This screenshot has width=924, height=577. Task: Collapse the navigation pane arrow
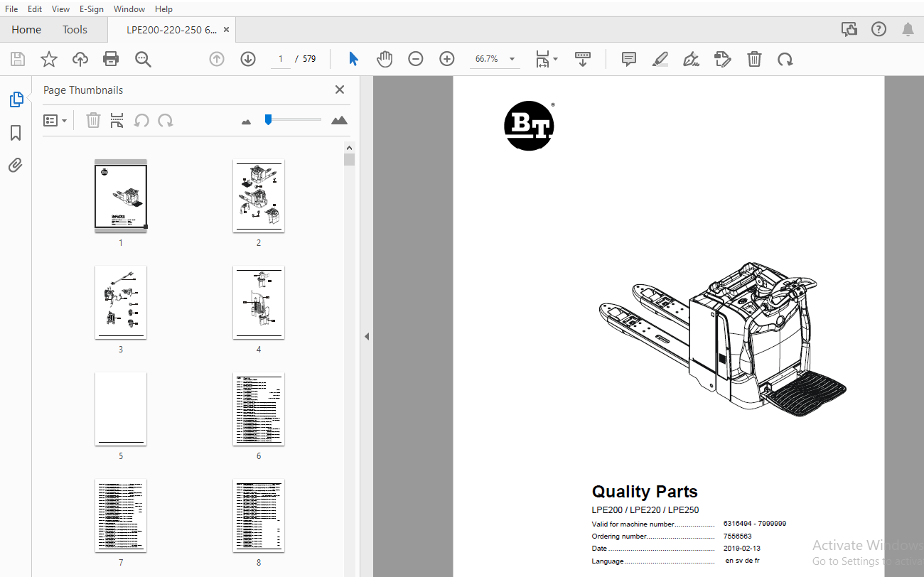[x=367, y=336]
